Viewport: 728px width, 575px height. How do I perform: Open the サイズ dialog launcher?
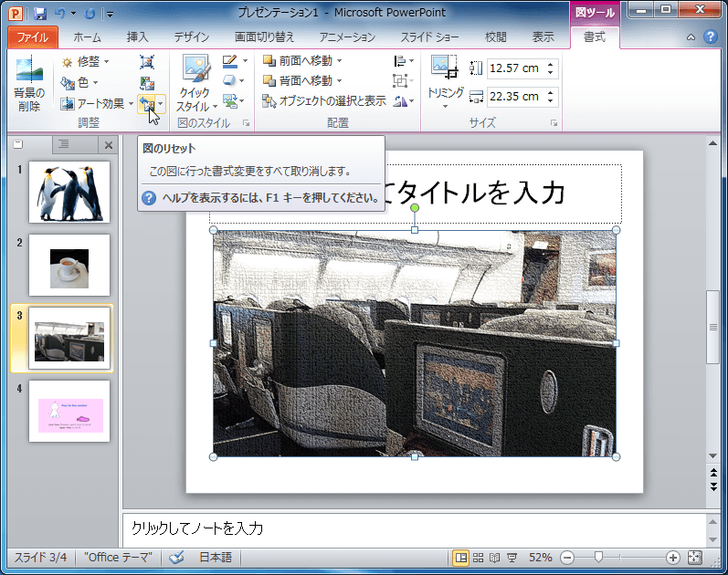[554, 123]
